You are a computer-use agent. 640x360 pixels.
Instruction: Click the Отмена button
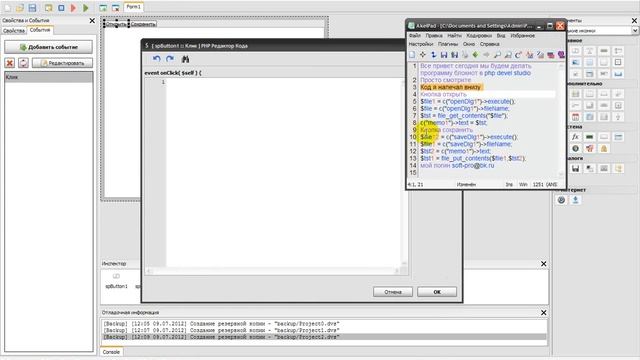[x=393, y=292]
